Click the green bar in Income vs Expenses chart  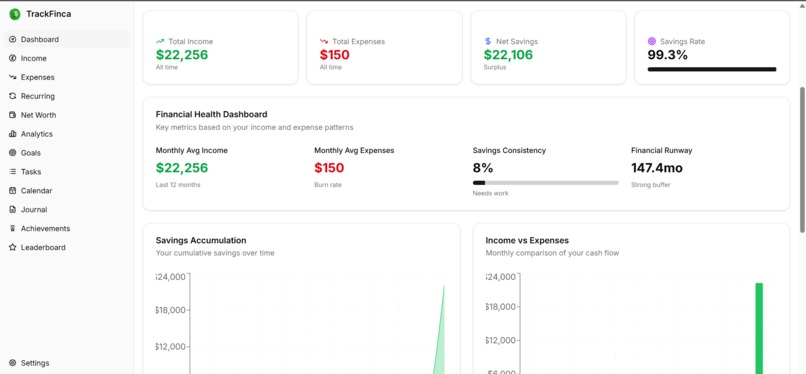(759, 328)
